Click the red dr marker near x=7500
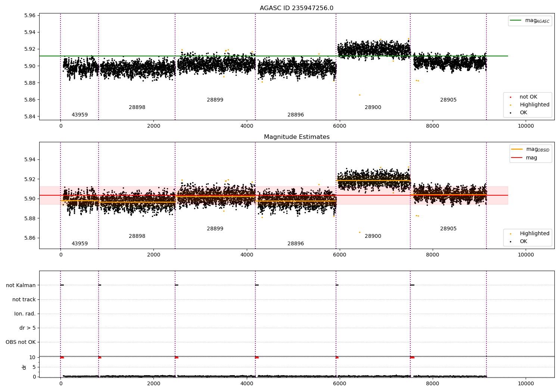Screen dimensions: 560x392 coord(412,357)
